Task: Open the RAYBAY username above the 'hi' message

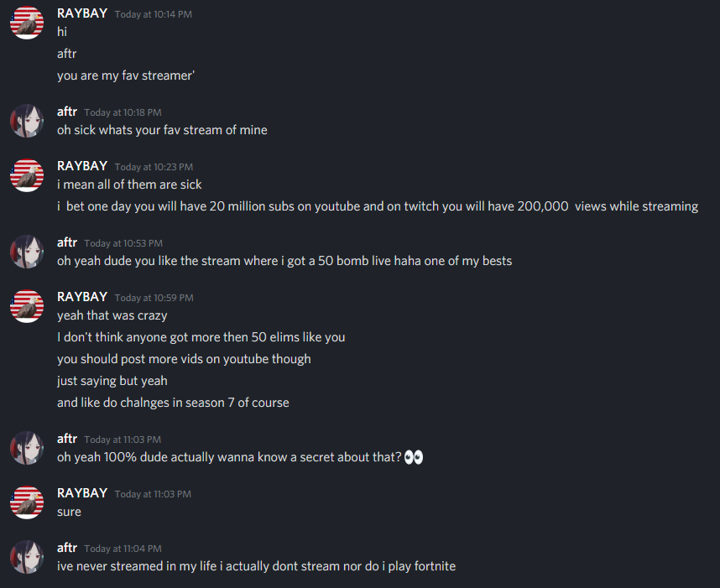Action: 82,13
